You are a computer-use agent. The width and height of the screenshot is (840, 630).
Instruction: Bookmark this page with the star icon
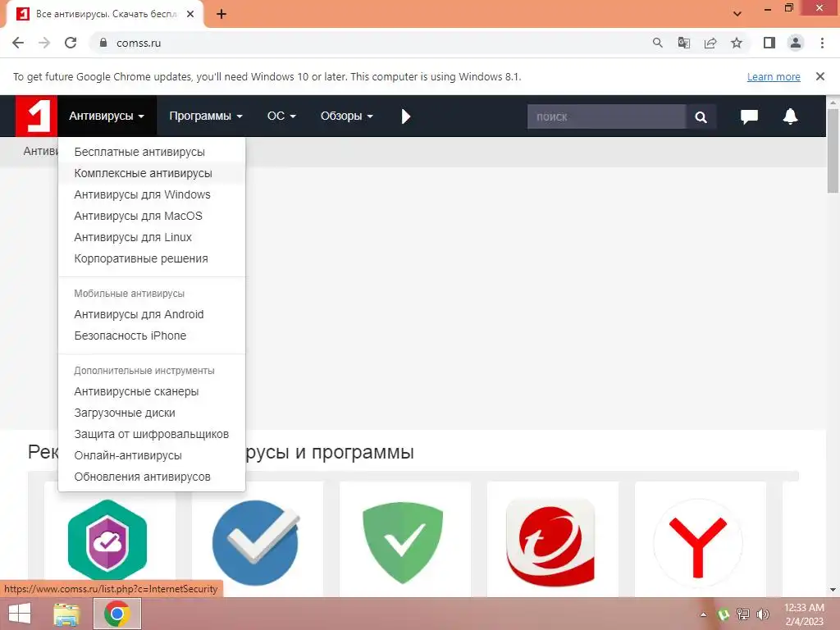point(737,43)
